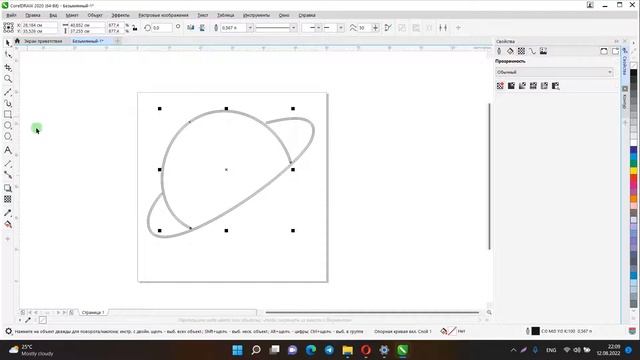
Task: Mirror the selected object horizontally
Action: click(191, 28)
